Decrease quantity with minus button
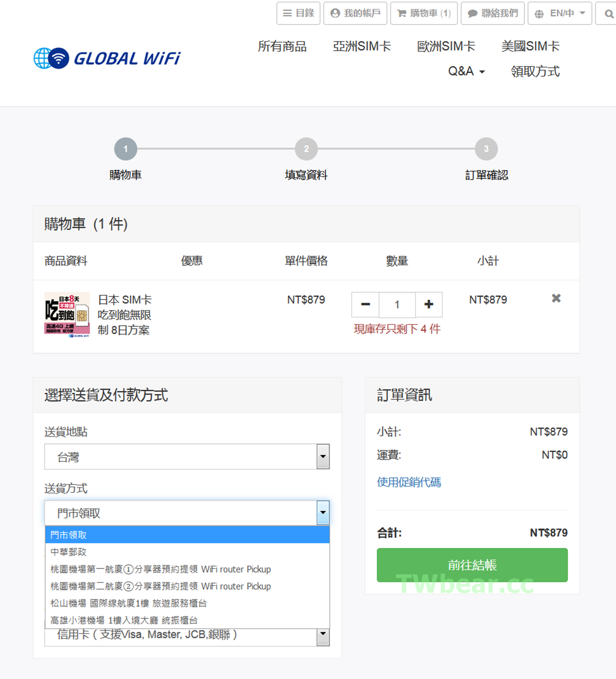This screenshot has width=616, height=679. pyautogui.click(x=365, y=305)
